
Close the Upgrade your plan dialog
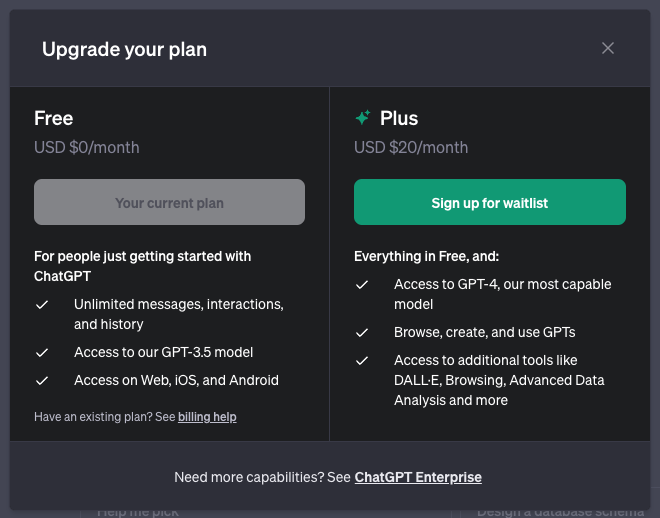(608, 48)
